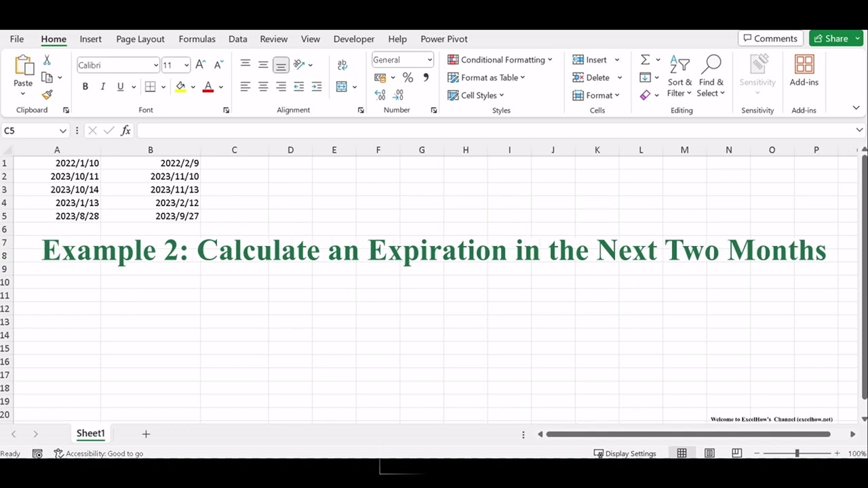This screenshot has width=868, height=488.
Task: Click the Merge & Center icon
Action: (342, 87)
